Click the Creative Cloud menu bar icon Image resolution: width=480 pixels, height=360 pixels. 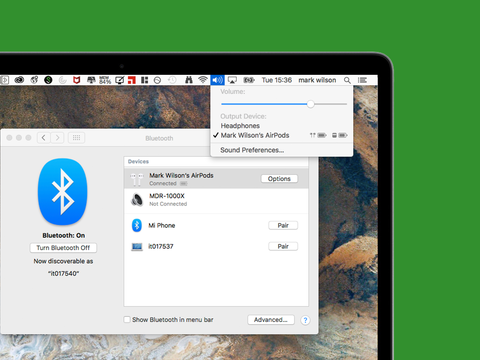click(19, 80)
